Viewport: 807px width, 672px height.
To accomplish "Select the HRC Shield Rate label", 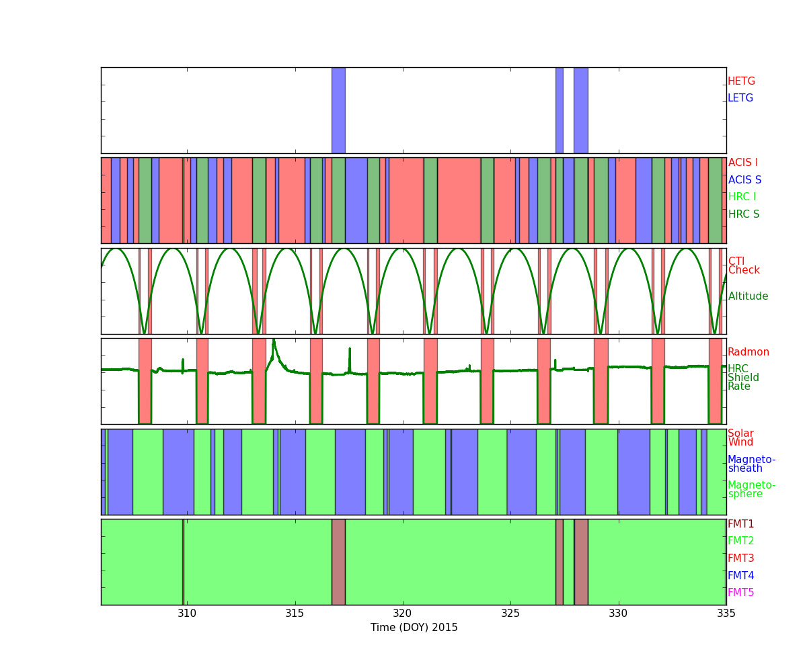I will tap(742, 378).
